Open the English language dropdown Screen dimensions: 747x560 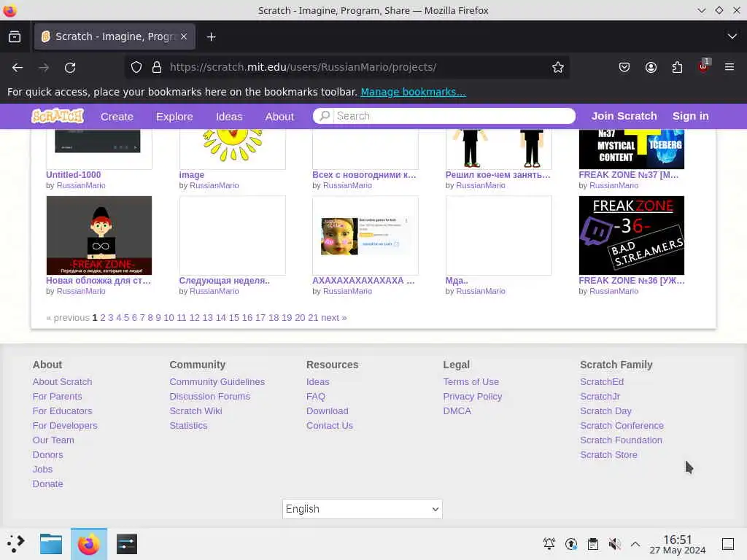click(x=362, y=509)
